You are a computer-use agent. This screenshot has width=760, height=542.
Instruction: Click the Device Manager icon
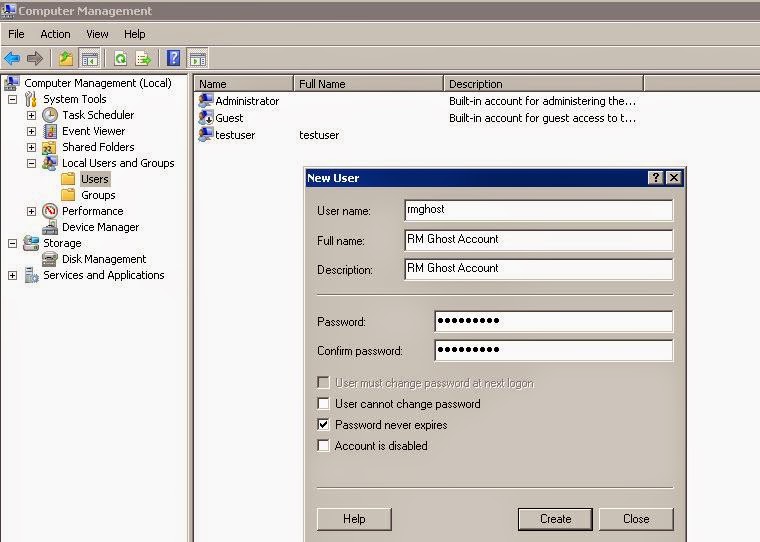click(50, 227)
